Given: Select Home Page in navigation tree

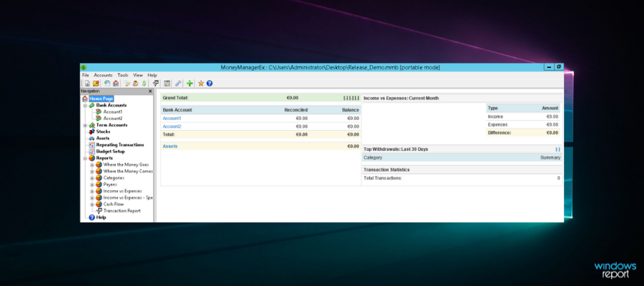Looking at the screenshot, I should click(x=101, y=99).
